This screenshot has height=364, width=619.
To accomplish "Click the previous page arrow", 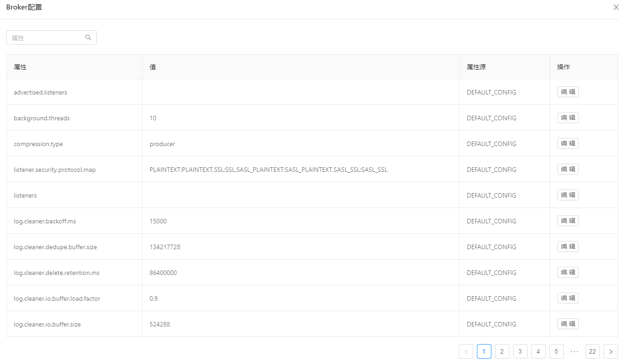I will pos(466,351).
